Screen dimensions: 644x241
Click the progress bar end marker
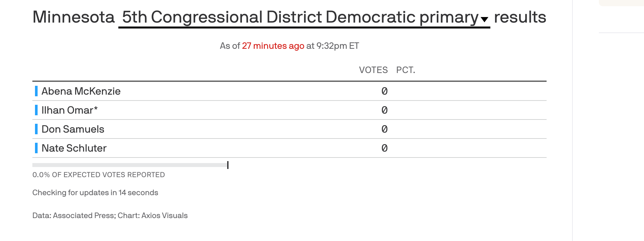tap(228, 165)
